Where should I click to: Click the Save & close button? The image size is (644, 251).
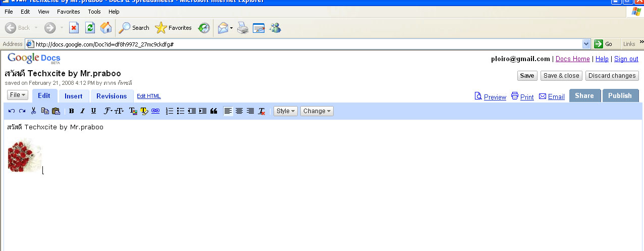point(561,76)
